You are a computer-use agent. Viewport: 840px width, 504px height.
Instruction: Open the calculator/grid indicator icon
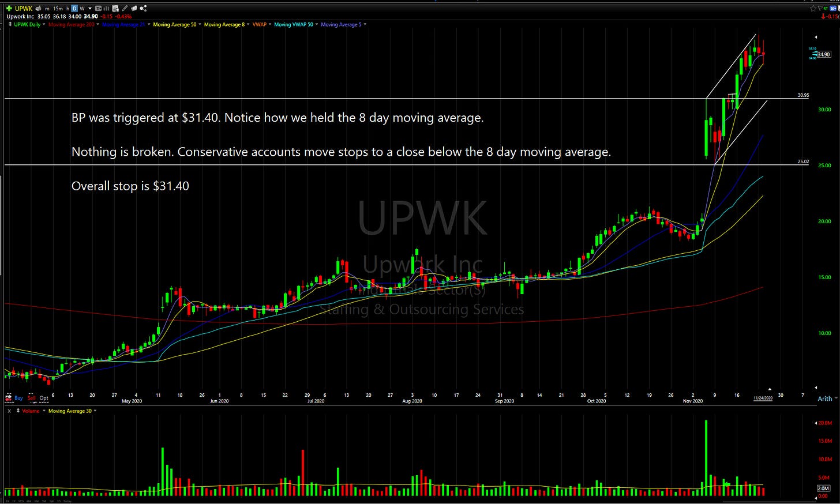(x=115, y=8)
